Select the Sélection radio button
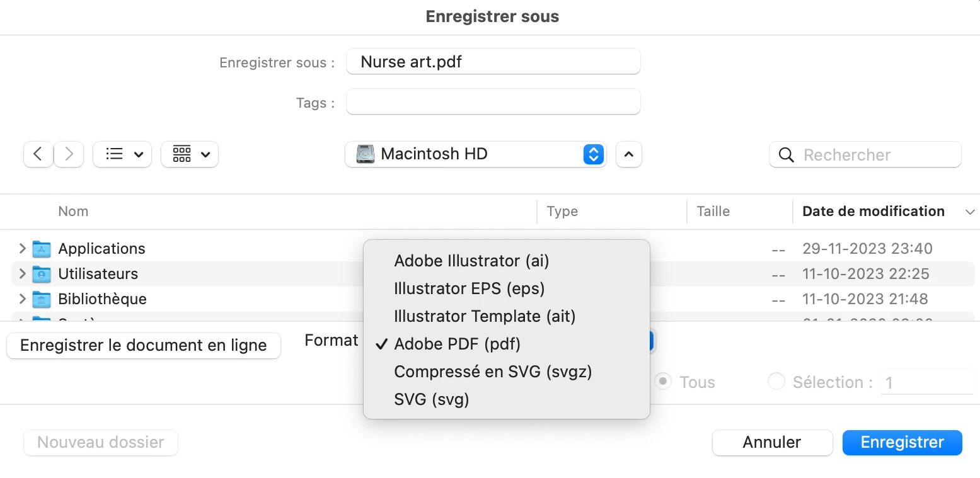The width and height of the screenshot is (980, 478). pyautogui.click(x=776, y=382)
